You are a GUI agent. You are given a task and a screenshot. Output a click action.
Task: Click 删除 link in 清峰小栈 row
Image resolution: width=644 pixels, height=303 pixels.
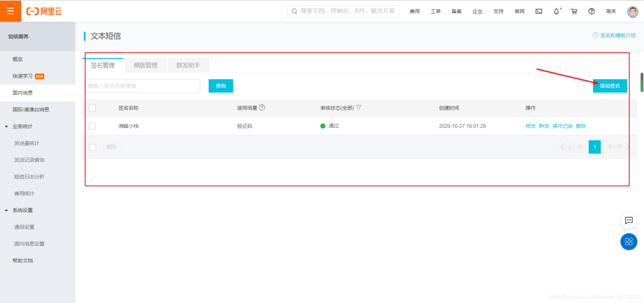point(581,126)
